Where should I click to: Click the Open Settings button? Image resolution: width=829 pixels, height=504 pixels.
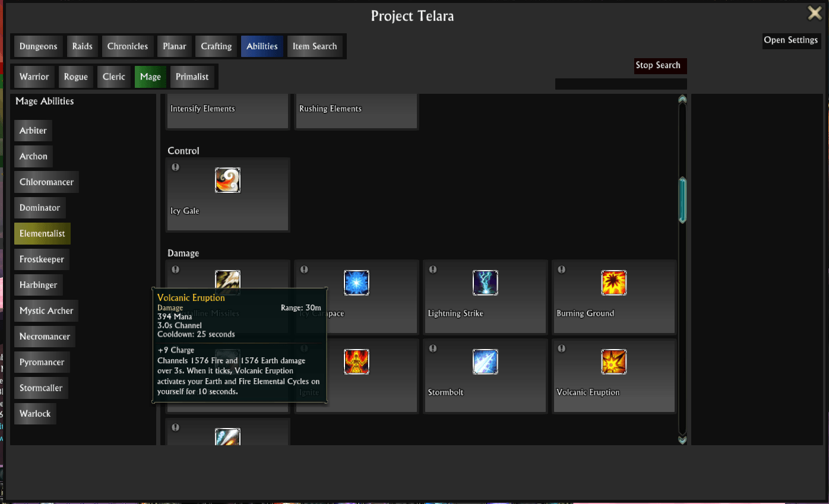point(791,40)
